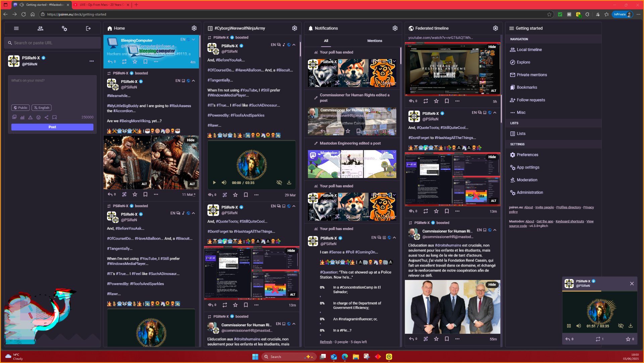Open #CyborgWerewolfNinjaArmy column settings gear
The image size is (644, 363).
coord(294,28)
